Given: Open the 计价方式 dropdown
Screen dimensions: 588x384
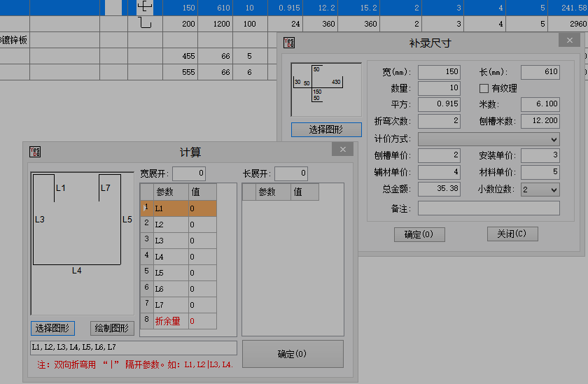Looking at the screenshot, I should click(x=489, y=139).
